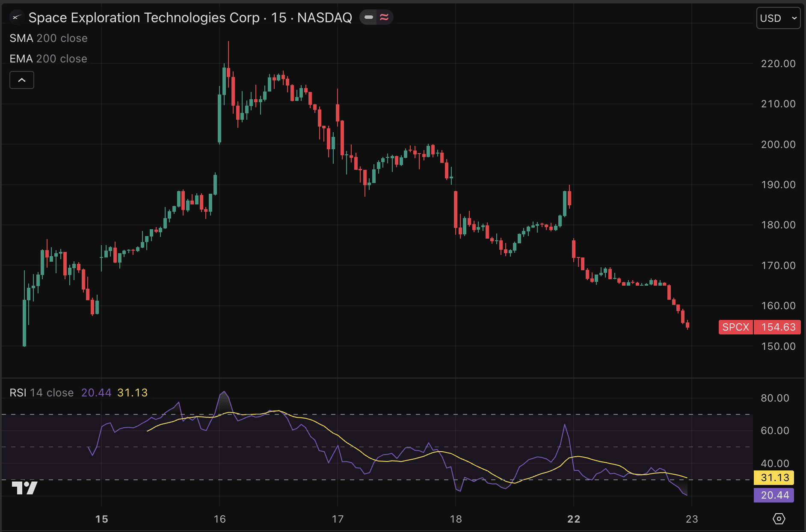Collapse the indicator legend with the chevron
The width and height of the screenshot is (806, 532).
click(22, 80)
